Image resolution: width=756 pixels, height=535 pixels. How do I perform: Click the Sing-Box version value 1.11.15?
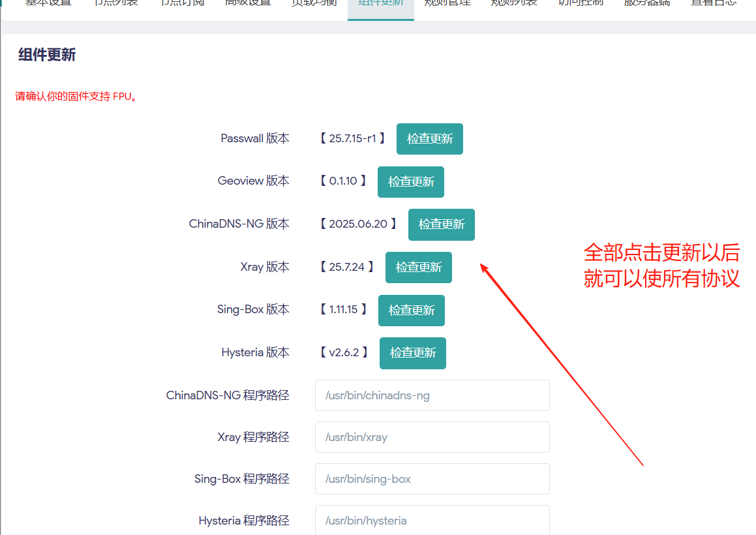point(343,309)
